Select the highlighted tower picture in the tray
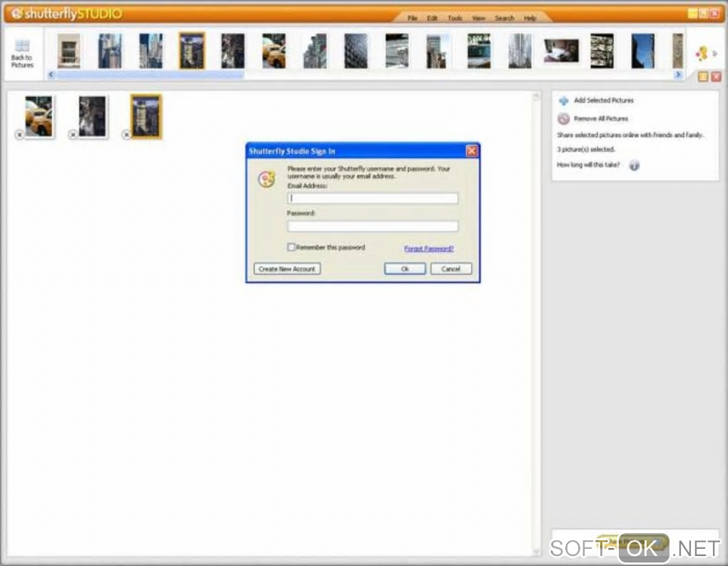Screen dimensions: 728x566 pos(146,116)
